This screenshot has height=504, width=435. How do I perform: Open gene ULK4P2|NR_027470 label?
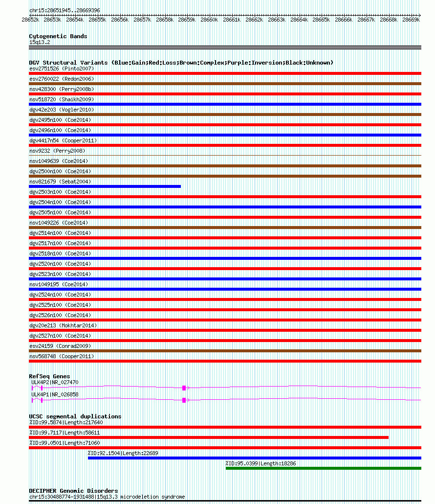click(55, 383)
